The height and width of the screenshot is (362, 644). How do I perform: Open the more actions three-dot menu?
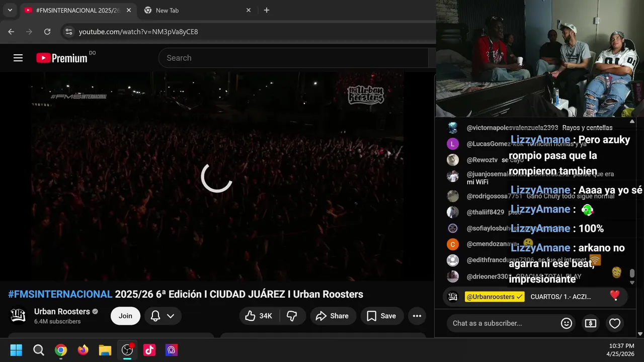417,316
